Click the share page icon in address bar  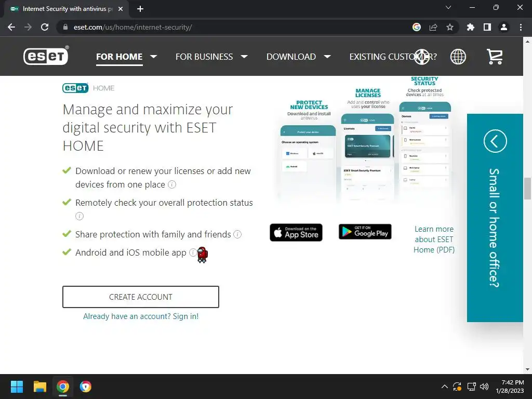click(433, 27)
